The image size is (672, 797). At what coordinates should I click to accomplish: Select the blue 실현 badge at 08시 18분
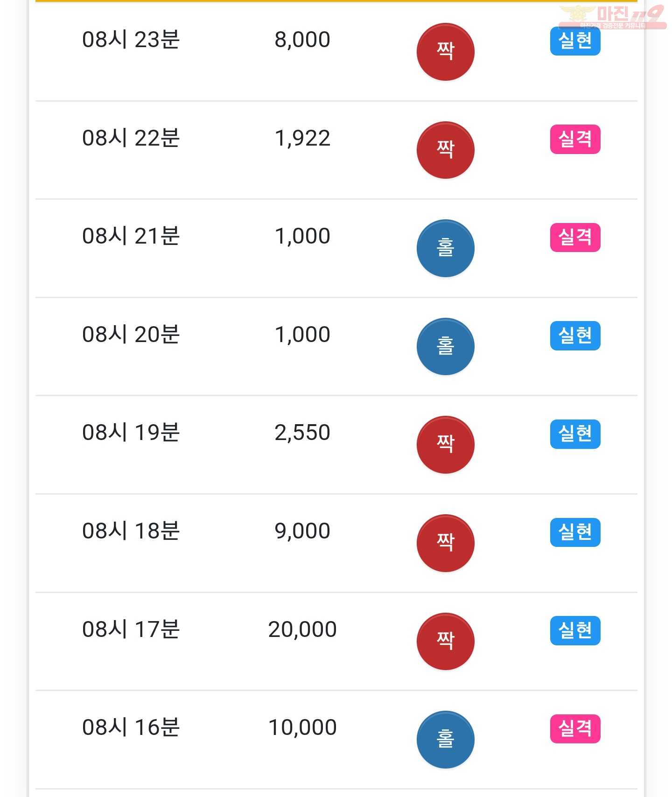coord(575,532)
